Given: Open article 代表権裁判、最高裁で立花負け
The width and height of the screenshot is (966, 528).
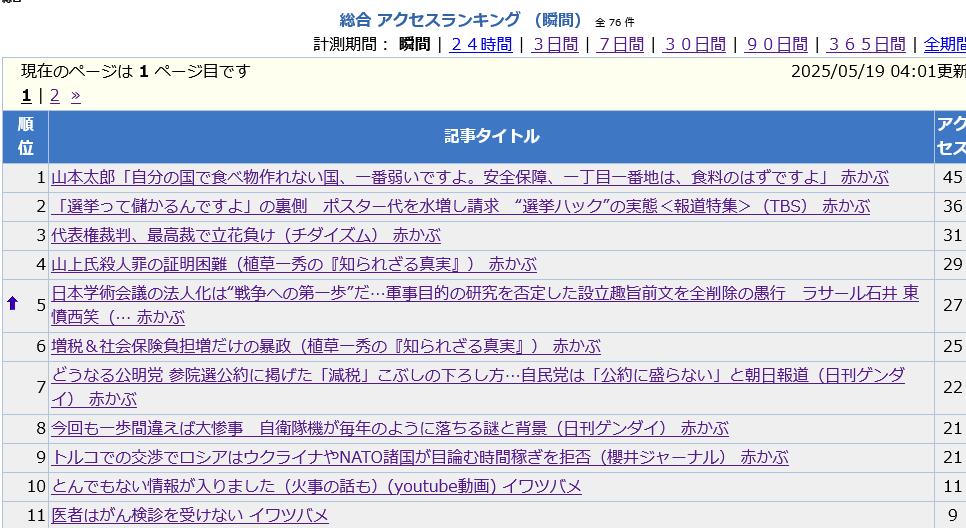Looking at the screenshot, I should pyautogui.click(x=246, y=235).
